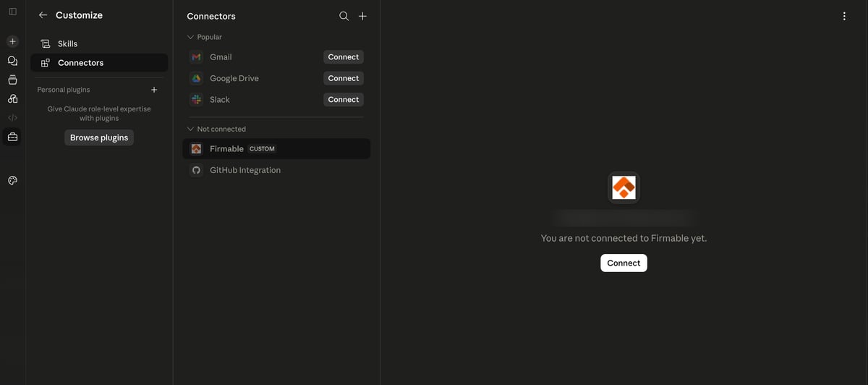Viewport: 868px width, 385px height.
Task: Connect to Firmable with white button
Action: 624,263
